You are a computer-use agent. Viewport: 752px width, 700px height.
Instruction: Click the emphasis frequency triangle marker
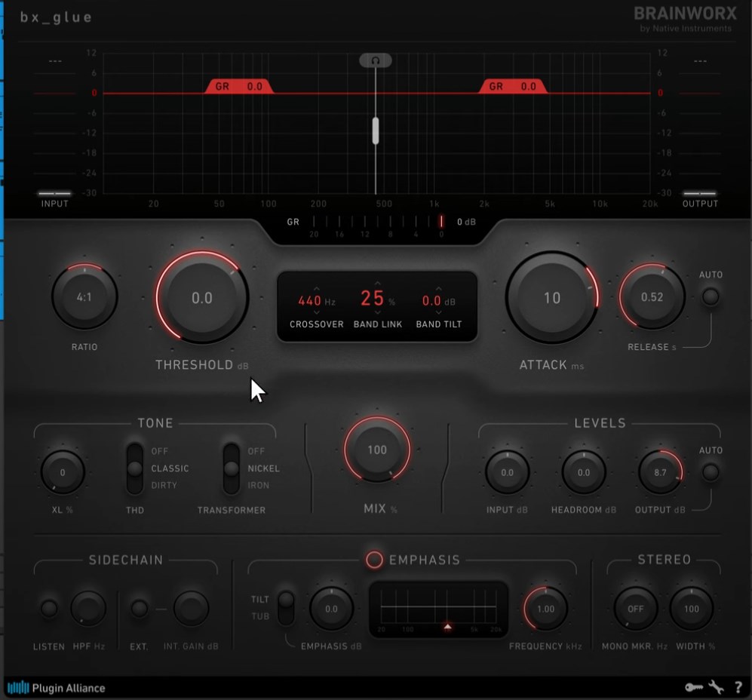point(447,627)
